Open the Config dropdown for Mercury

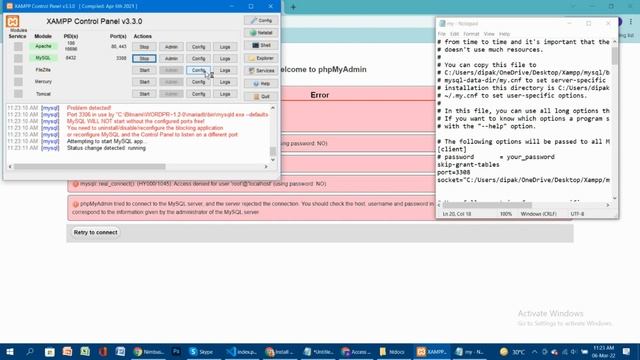click(x=198, y=82)
